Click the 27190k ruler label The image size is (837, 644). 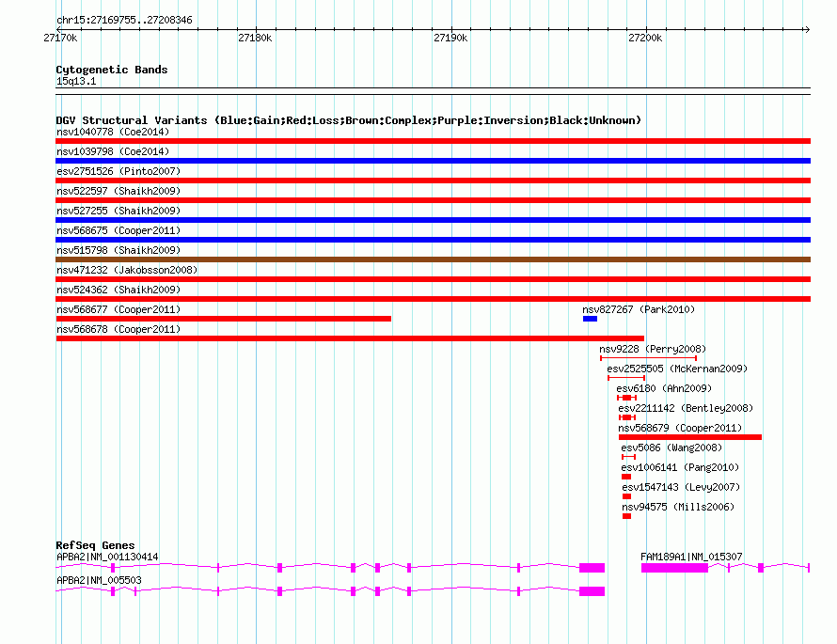click(x=450, y=38)
